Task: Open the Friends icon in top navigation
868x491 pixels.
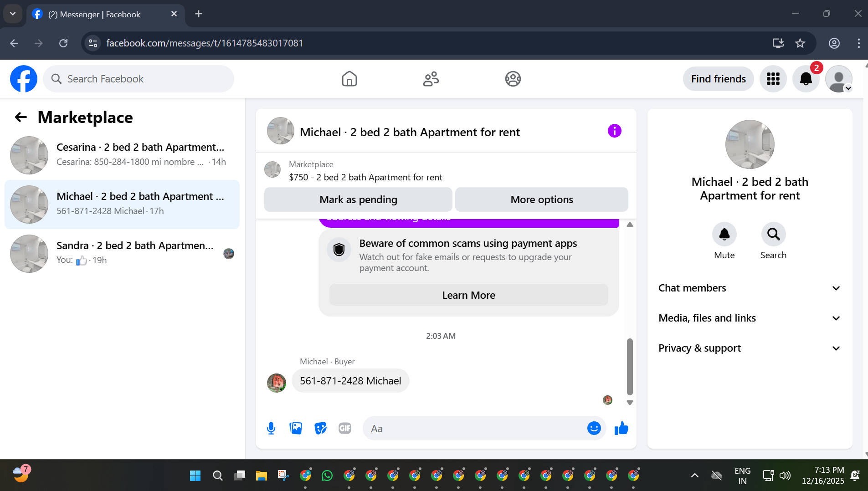Action: pos(431,79)
